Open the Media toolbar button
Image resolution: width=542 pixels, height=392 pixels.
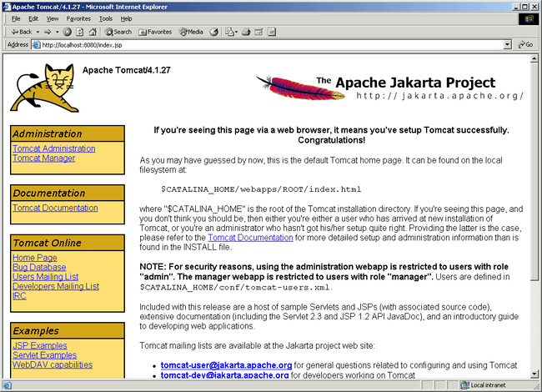pos(191,32)
